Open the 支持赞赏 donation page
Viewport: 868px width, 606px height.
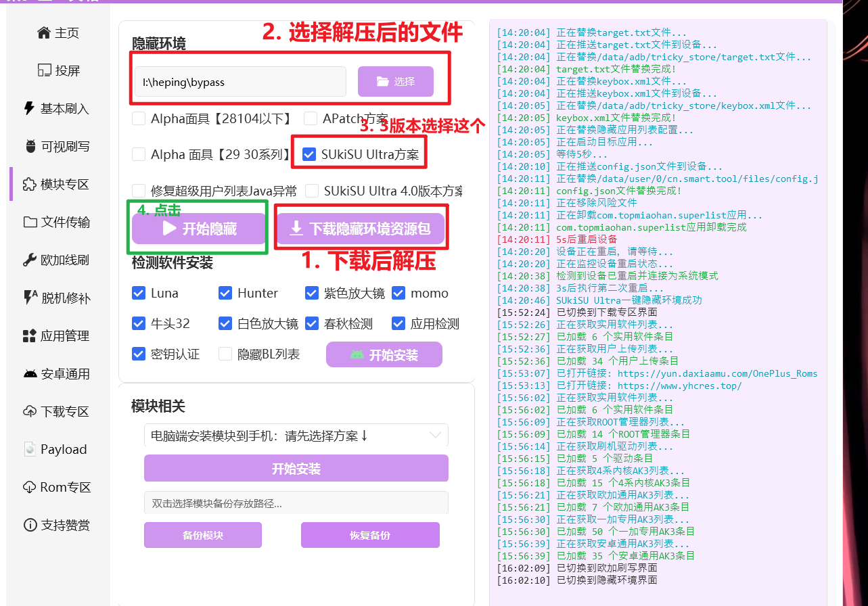(58, 524)
